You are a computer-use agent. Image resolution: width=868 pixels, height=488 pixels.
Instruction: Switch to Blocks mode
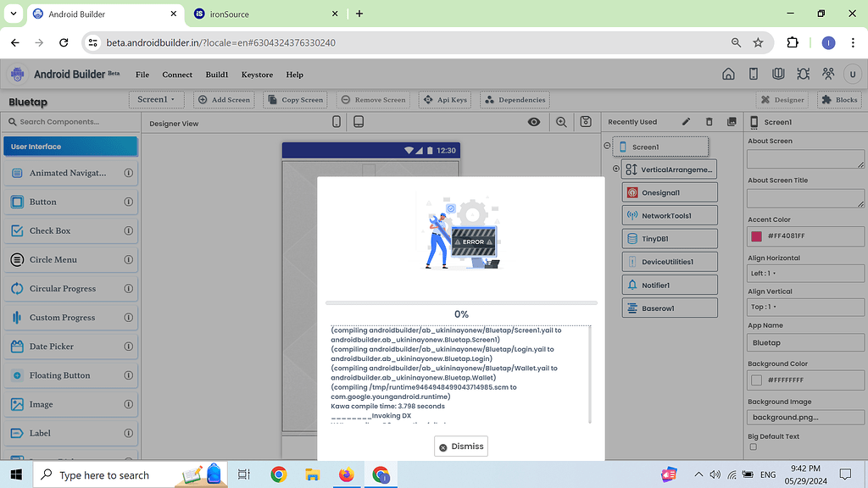point(838,99)
